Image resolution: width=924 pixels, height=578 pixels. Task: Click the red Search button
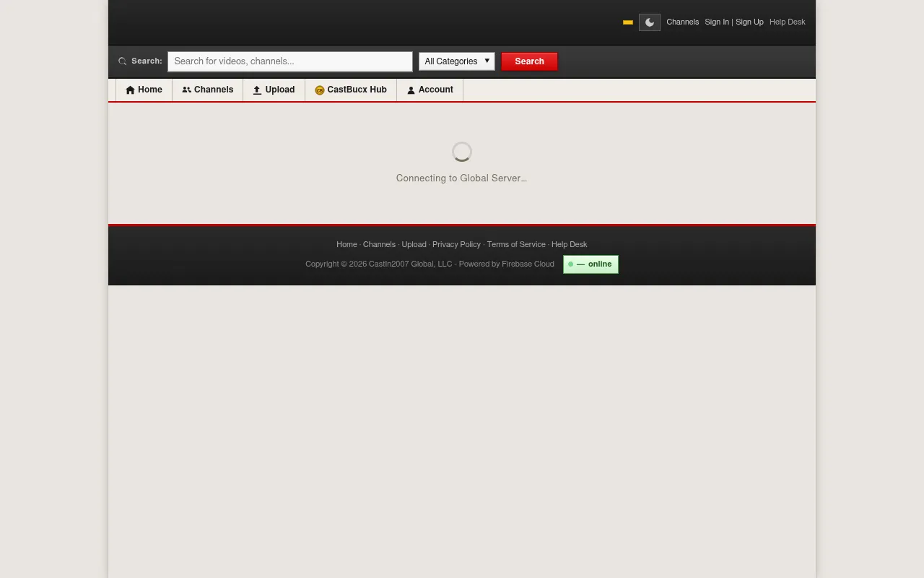coord(529,61)
